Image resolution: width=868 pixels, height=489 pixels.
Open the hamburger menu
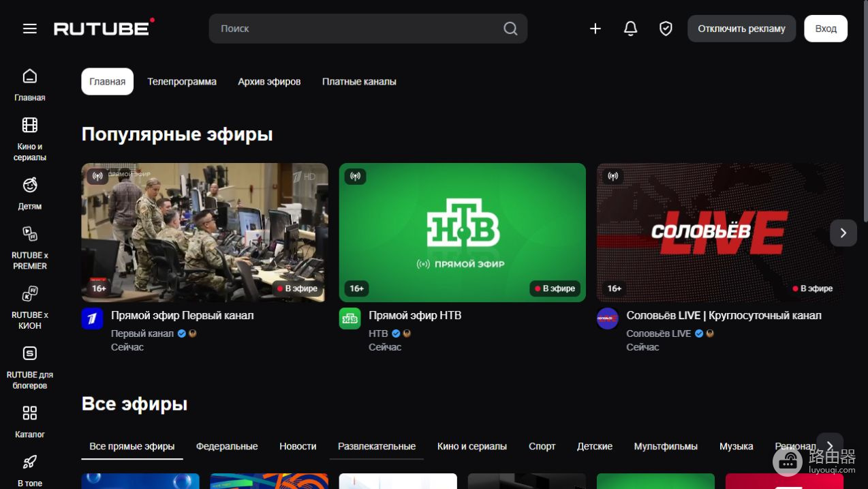click(30, 29)
